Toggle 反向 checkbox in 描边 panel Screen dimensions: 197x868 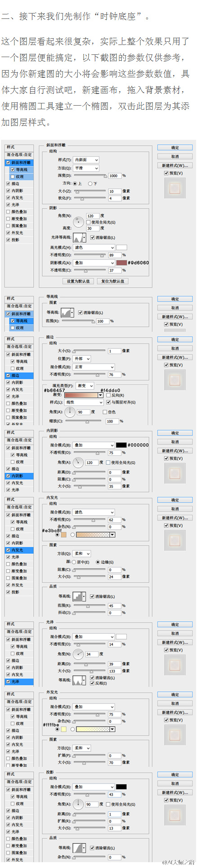tap(108, 395)
